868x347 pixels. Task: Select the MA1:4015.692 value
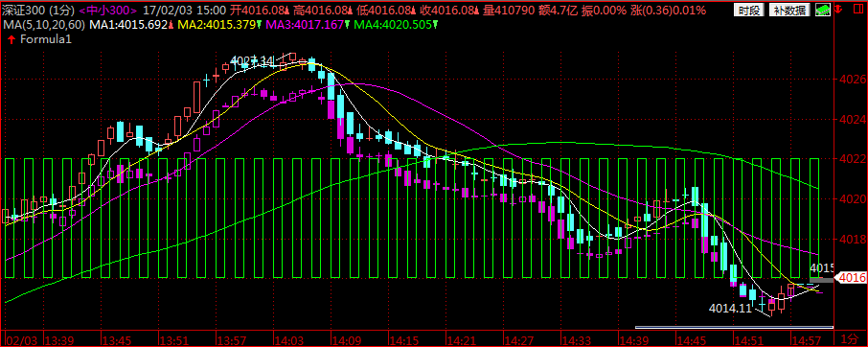click(x=128, y=24)
